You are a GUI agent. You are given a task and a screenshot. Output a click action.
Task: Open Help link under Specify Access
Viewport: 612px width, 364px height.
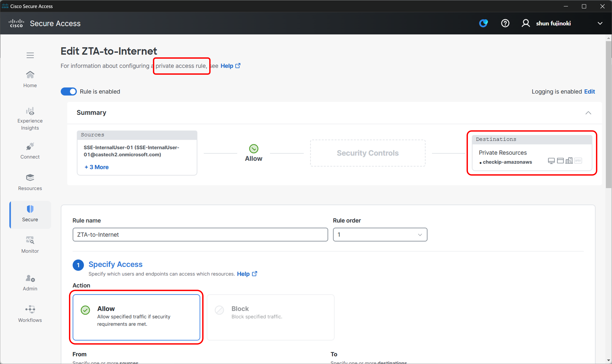pos(247,274)
